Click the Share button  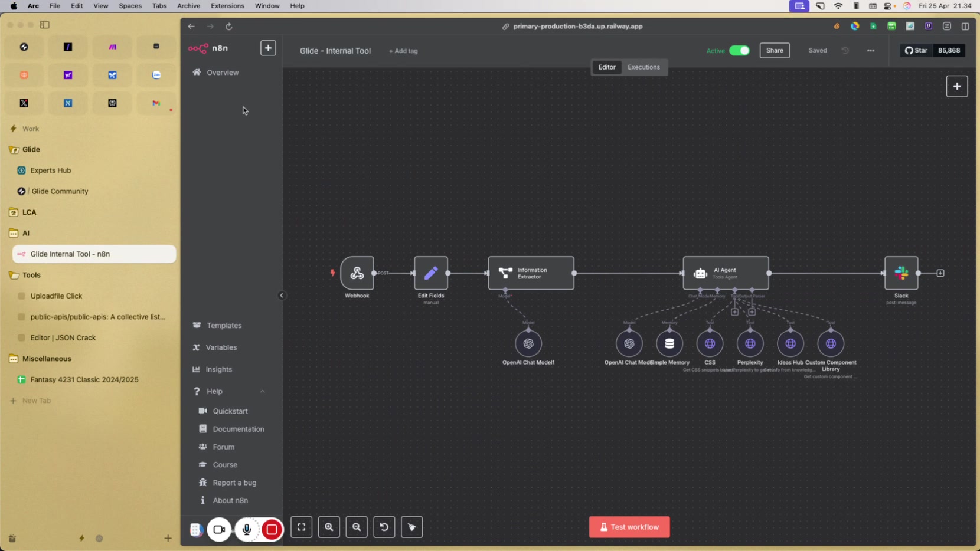tap(775, 51)
